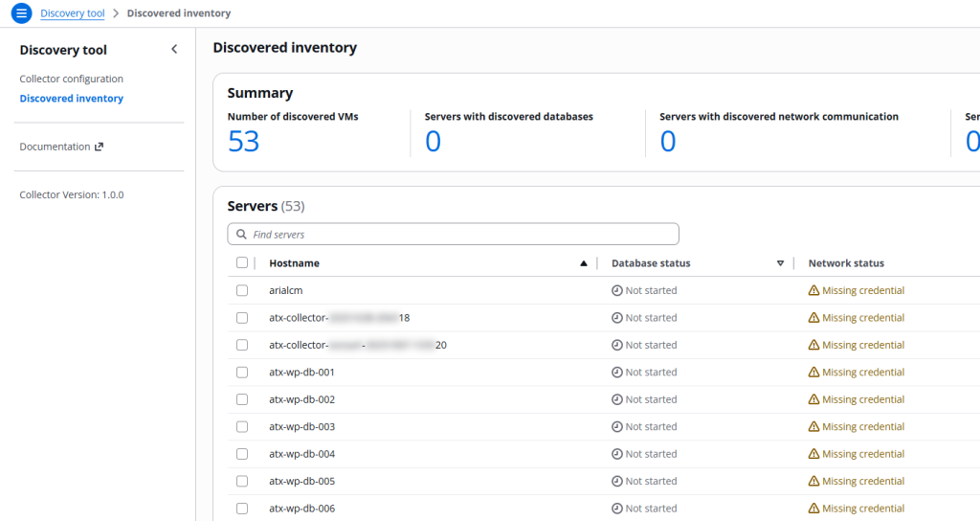Tick the atx-wp-db-005 row checkbox
The image size is (980, 521).
click(x=242, y=482)
